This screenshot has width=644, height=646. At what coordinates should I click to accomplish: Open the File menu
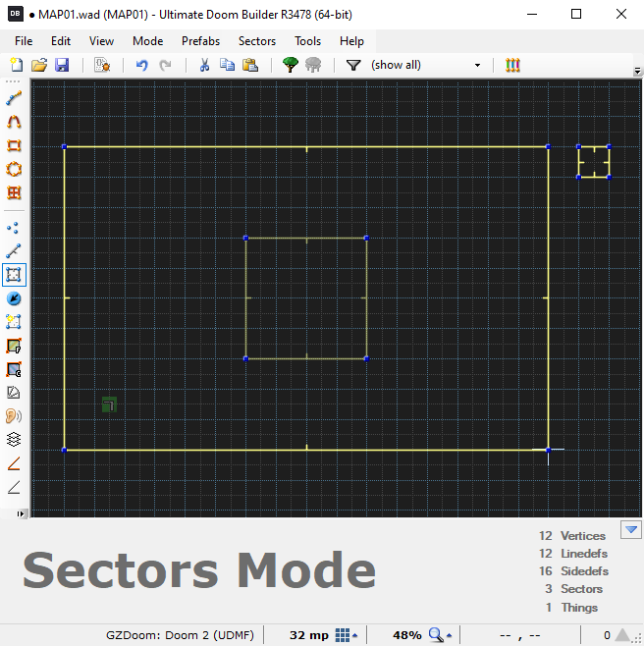click(x=24, y=41)
